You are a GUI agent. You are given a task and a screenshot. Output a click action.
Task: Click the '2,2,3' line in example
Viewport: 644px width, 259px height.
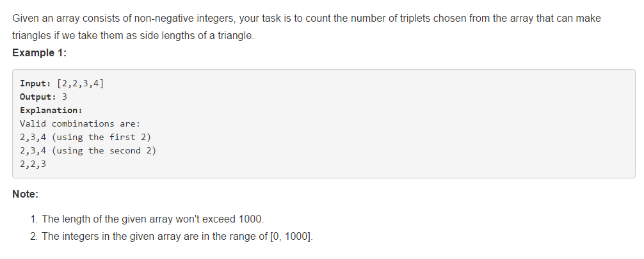pyautogui.click(x=33, y=164)
